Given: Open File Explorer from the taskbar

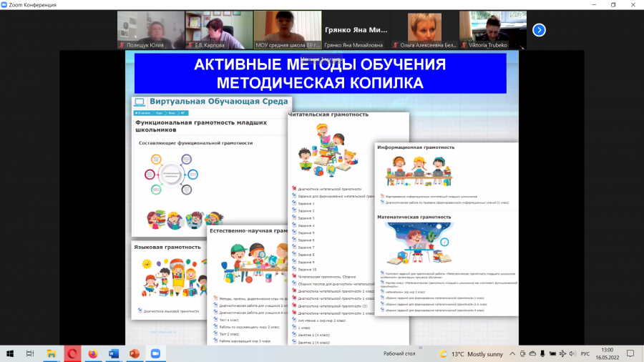Looking at the screenshot, I should [x=52, y=353].
